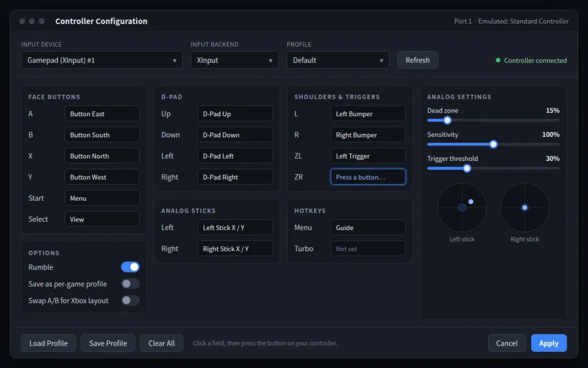The height and width of the screenshot is (368, 588).
Task: Select the Select mapping field showing View
Action: (102, 219)
